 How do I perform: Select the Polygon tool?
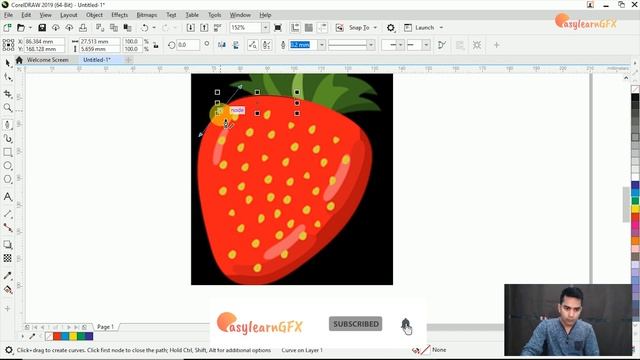pos(7,179)
